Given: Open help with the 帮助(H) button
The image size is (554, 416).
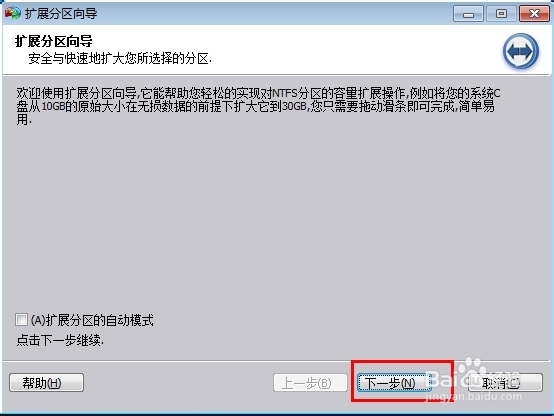Looking at the screenshot, I should pyautogui.click(x=46, y=382).
